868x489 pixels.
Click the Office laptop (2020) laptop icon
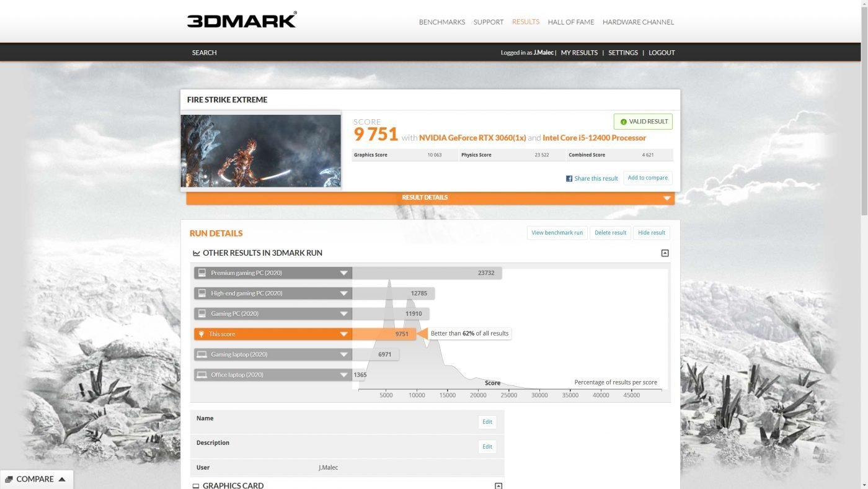point(201,375)
